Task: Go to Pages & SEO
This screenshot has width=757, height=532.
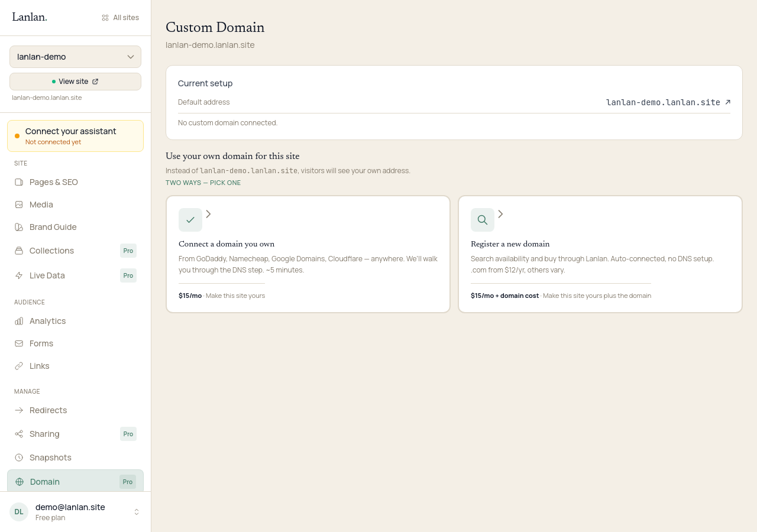Action: click(x=75, y=182)
